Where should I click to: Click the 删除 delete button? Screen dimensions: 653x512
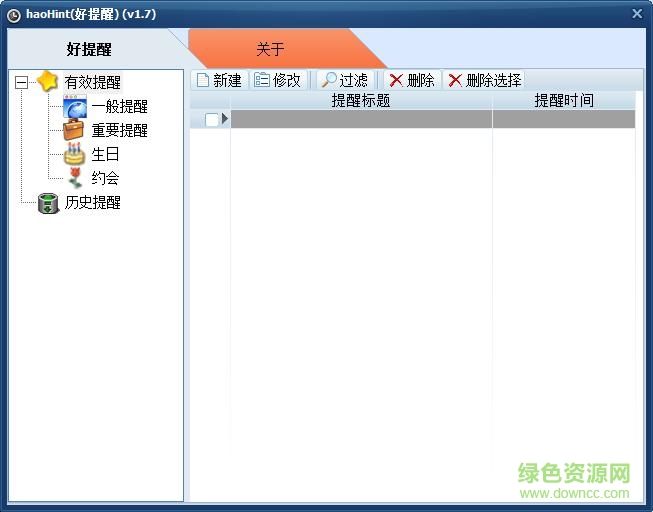[x=411, y=80]
